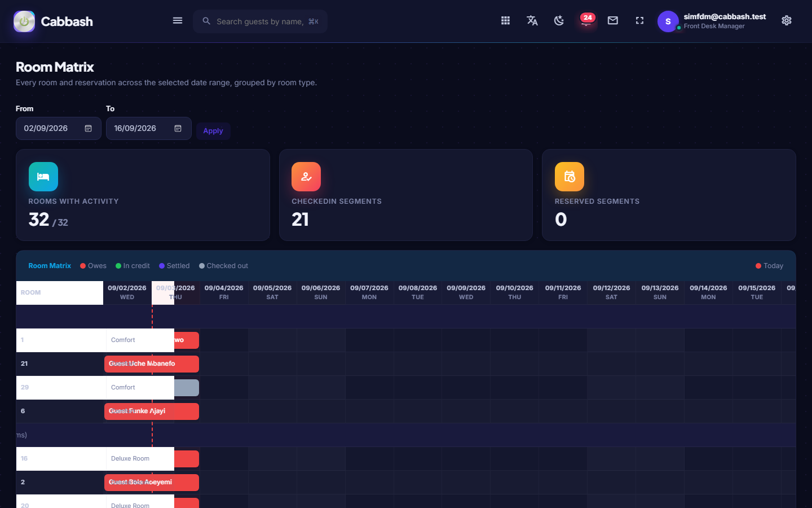Open the language translation menu

(532, 21)
